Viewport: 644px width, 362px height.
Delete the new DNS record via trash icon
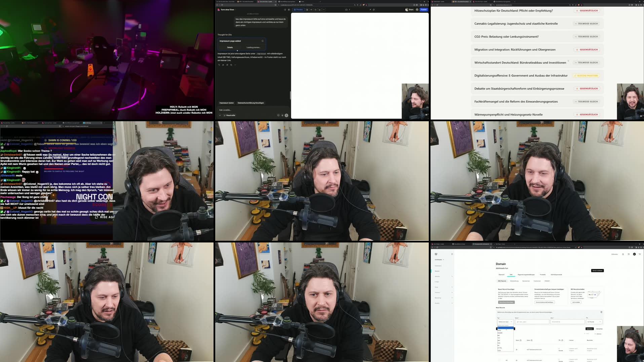(x=601, y=312)
